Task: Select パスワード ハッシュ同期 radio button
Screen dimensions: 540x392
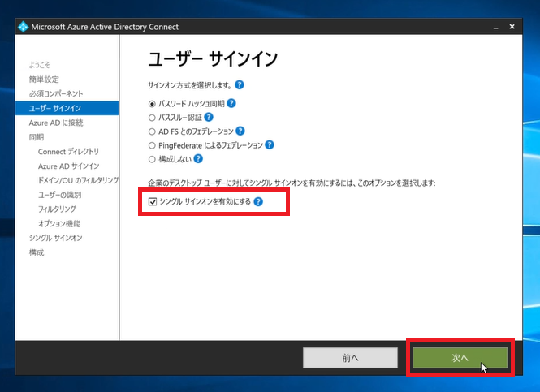Action: [152, 104]
